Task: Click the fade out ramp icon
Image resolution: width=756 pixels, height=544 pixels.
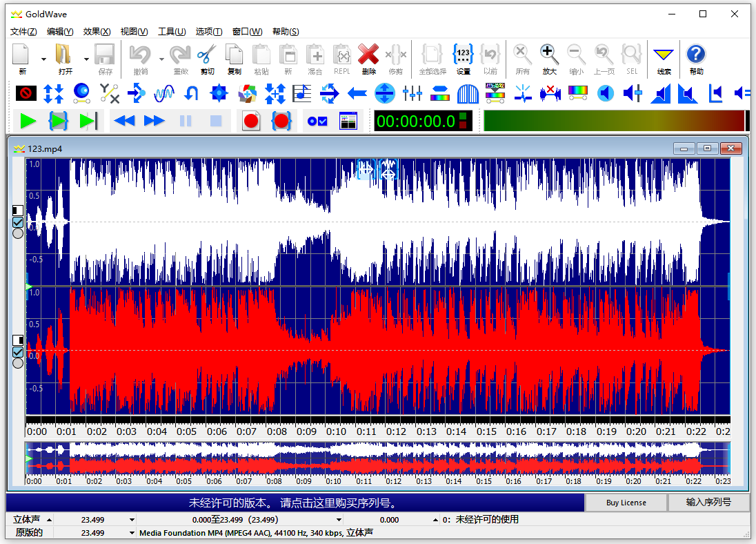Action: point(688,93)
